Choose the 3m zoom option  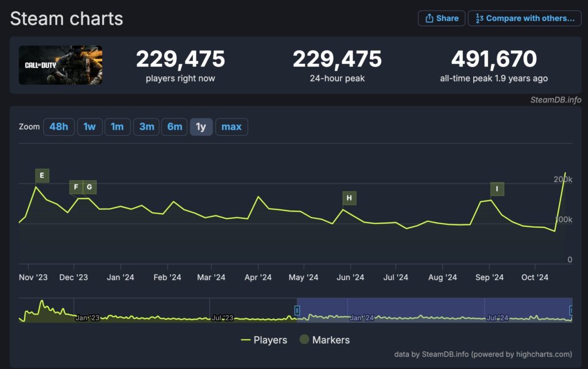coord(146,127)
